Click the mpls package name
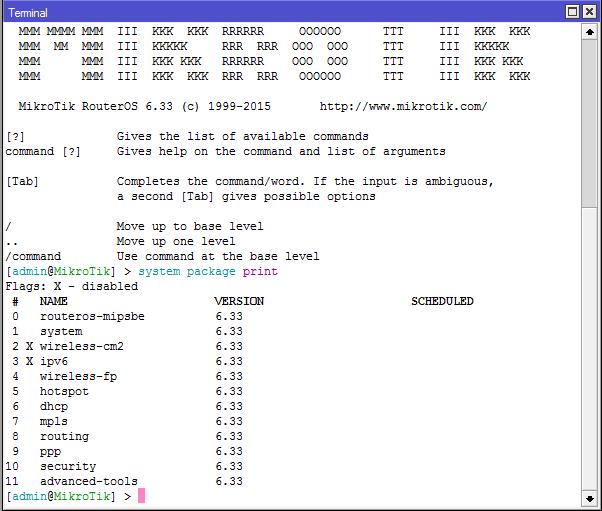 click(54, 422)
